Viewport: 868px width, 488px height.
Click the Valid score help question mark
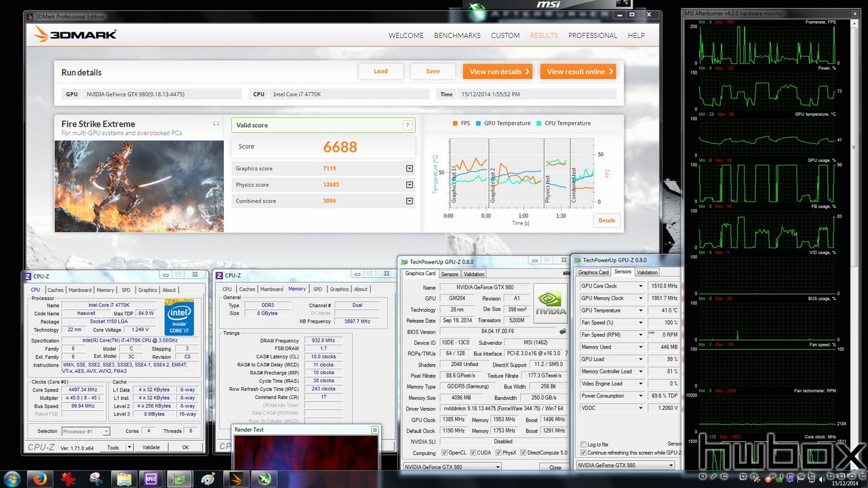[407, 125]
